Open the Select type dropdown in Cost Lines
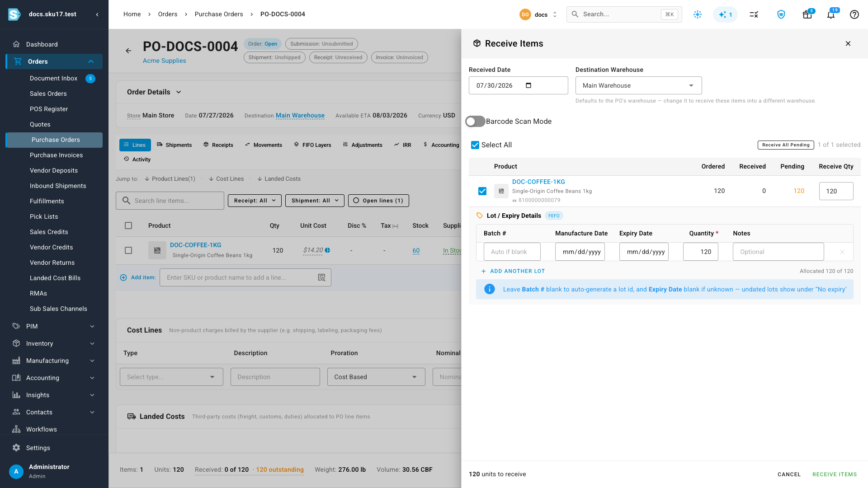Screen dimensions: 868x488 171,377
